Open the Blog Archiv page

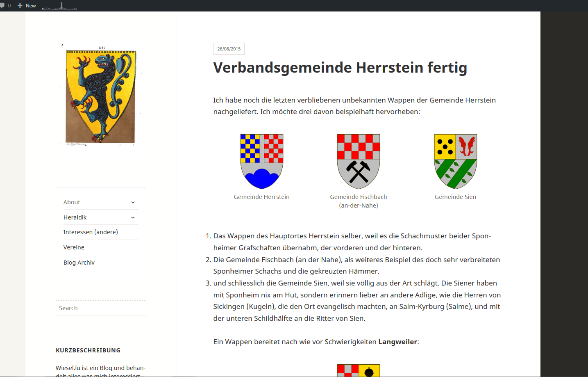[79, 263]
